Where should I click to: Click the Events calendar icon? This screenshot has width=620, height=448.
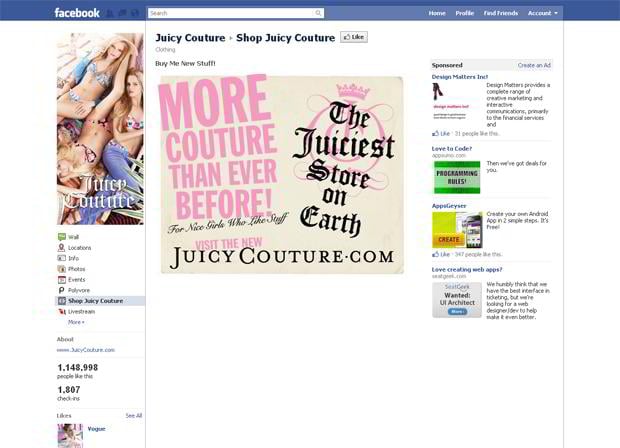pos(61,280)
